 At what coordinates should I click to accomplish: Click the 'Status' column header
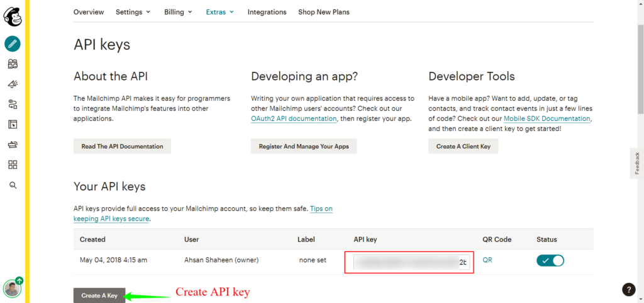(x=547, y=239)
